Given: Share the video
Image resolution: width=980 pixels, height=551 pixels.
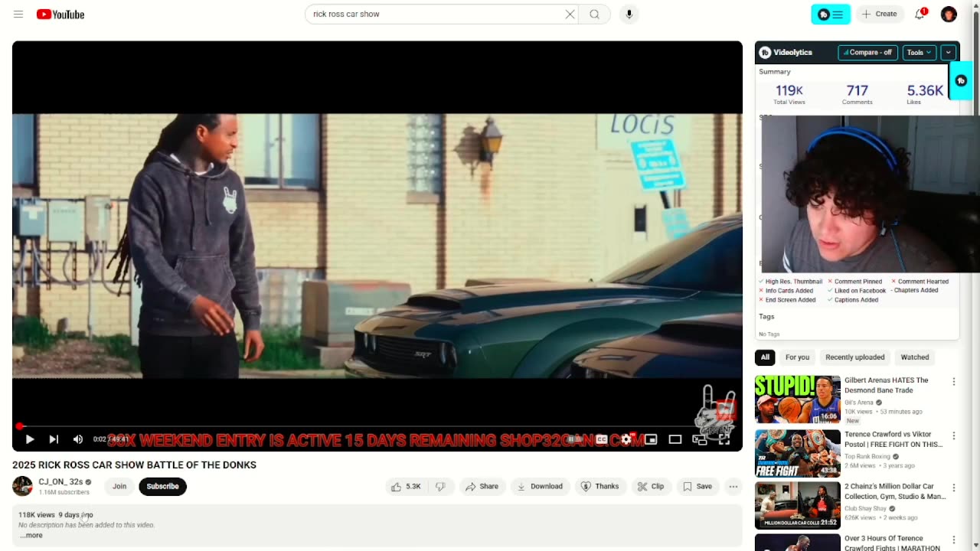Looking at the screenshot, I should click(x=482, y=486).
